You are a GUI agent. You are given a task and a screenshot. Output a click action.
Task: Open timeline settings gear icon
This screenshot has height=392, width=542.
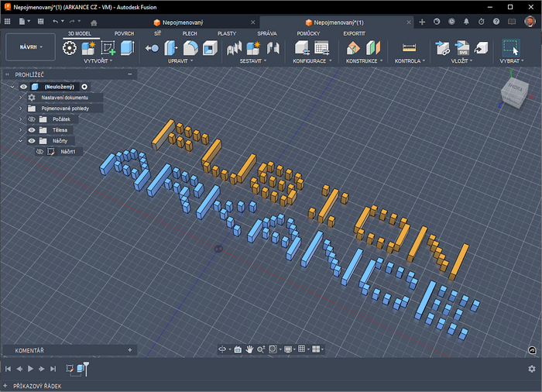coord(531,369)
